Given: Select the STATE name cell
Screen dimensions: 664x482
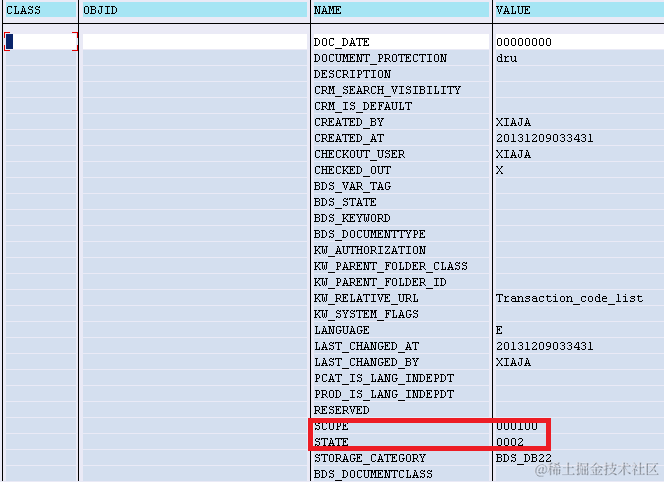Looking at the screenshot, I should click(401, 442).
